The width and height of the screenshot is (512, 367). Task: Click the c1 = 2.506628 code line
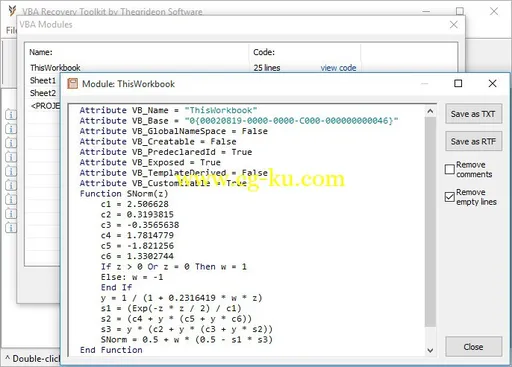135,204
